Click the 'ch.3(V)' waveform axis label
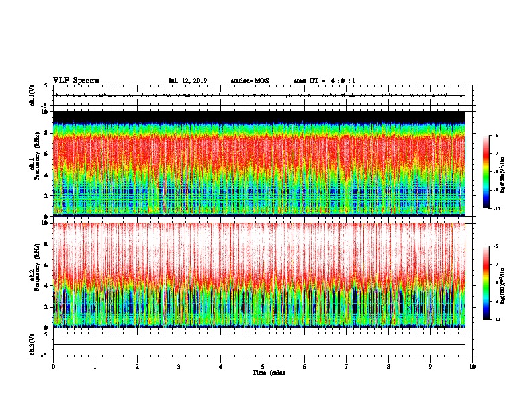This screenshot has width=532, height=411. 32,345
